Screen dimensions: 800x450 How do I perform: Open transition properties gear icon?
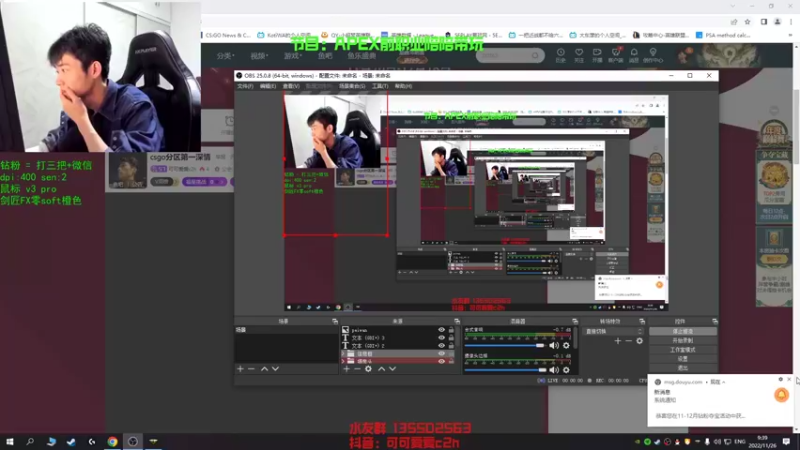639,340
